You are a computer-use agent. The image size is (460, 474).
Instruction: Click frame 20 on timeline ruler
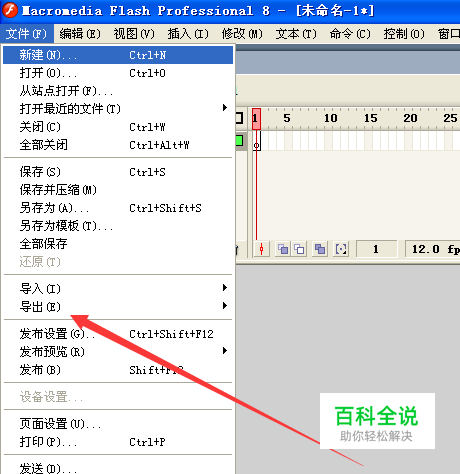coord(410,118)
